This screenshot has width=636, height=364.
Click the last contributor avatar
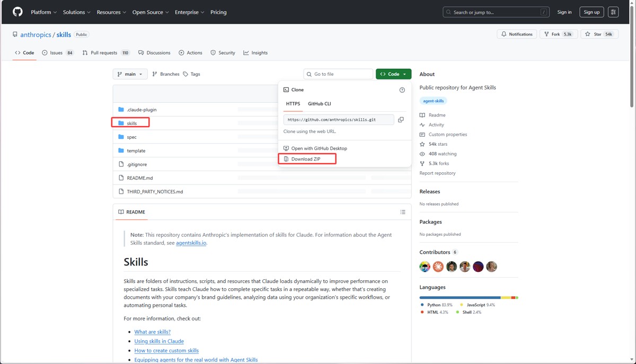pos(492,267)
